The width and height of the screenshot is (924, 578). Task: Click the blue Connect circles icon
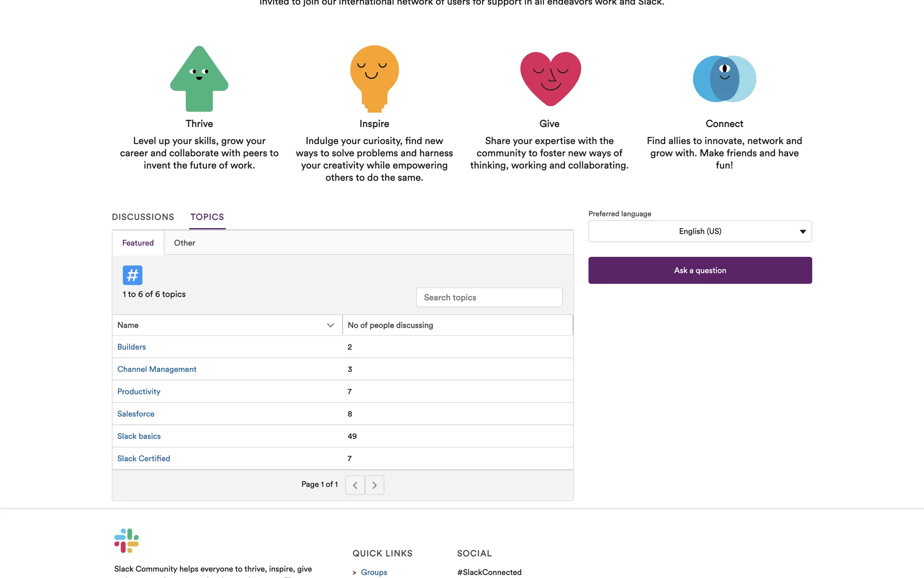pyautogui.click(x=724, y=79)
